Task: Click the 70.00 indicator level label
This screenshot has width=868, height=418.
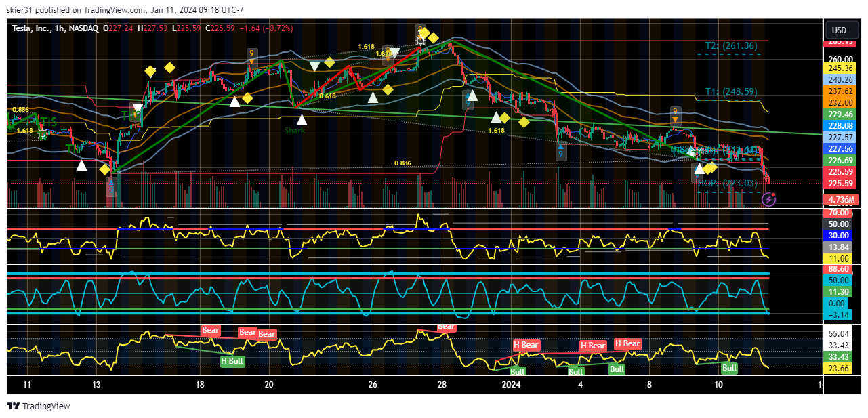Action: [839, 213]
